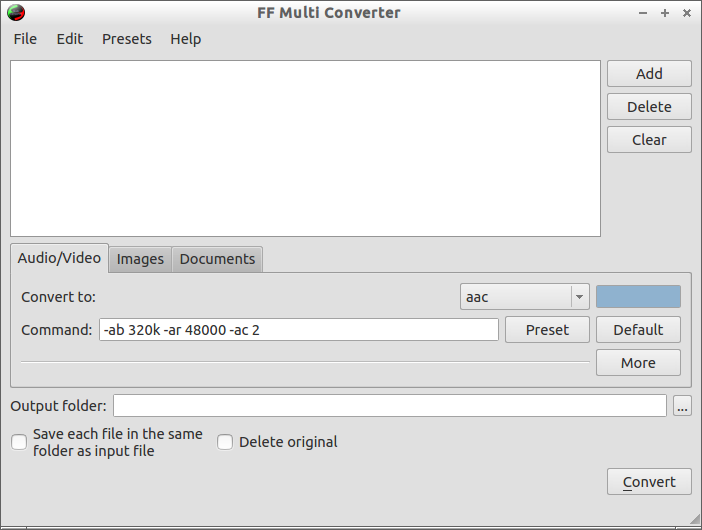Viewport: 702px width, 530px height.
Task: Click the Output folder text field
Action: point(390,406)
